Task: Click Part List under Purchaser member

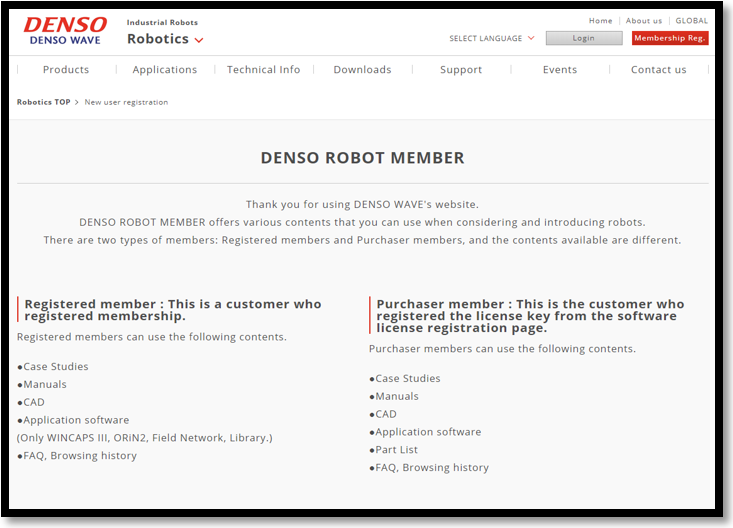Action: point(394,449)
